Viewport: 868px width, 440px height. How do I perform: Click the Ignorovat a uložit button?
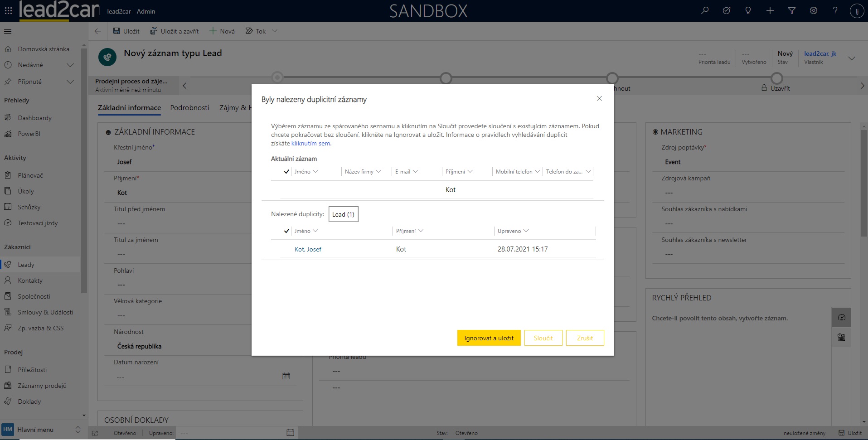[489, 338]
